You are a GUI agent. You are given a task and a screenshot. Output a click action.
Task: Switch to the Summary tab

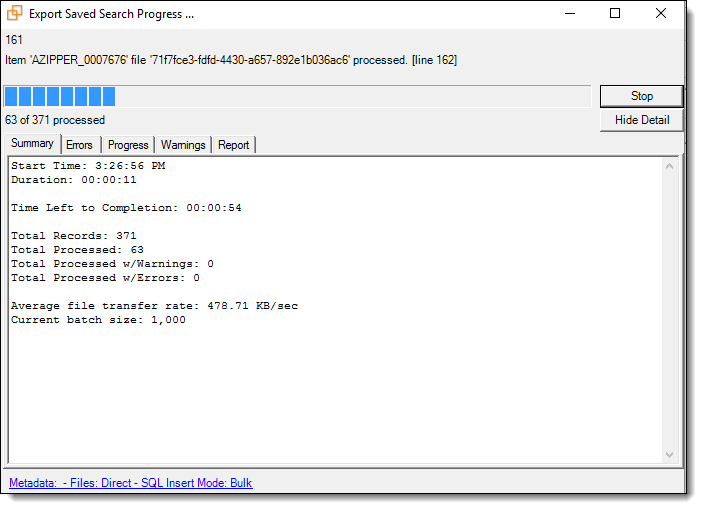coord(32,144)
